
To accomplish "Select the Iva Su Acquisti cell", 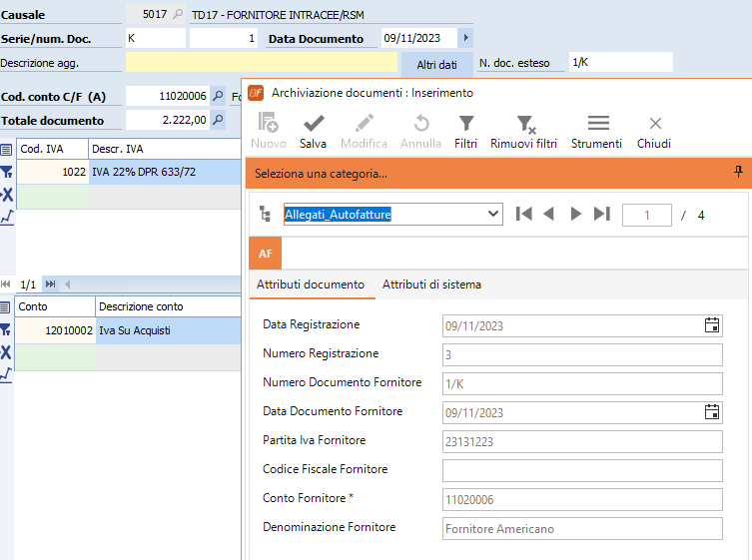I will tap(169, 330).
